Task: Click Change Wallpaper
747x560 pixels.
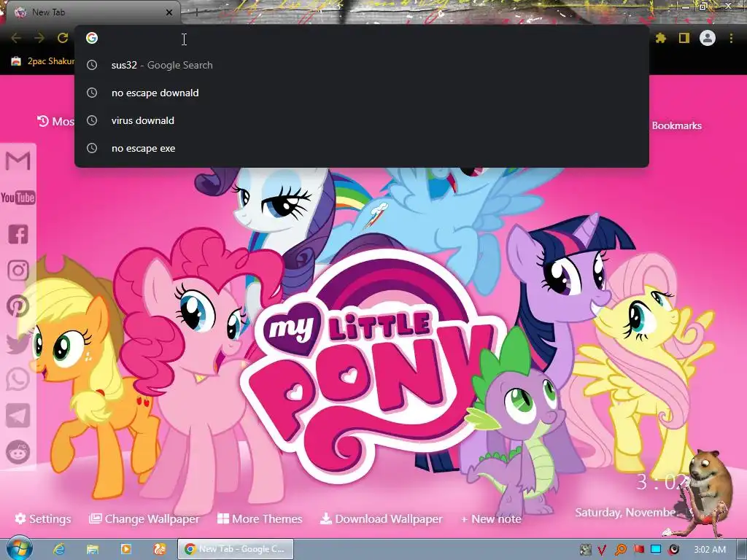Action: click(x=144, y=518)
